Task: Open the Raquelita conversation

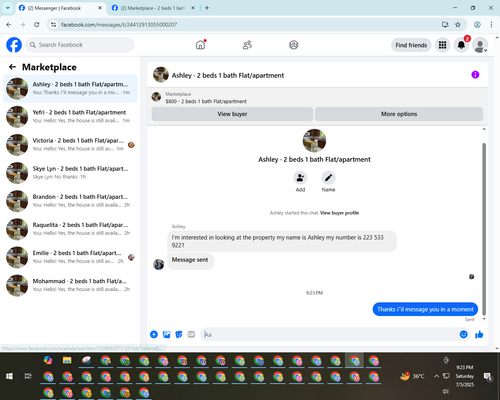Action: pos(70,229)
